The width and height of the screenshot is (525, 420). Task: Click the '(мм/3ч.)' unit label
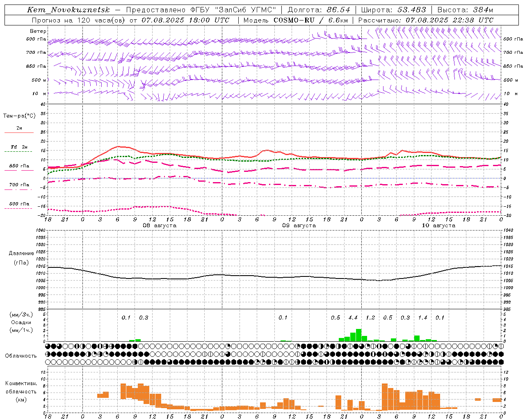[x=21, y=315]
